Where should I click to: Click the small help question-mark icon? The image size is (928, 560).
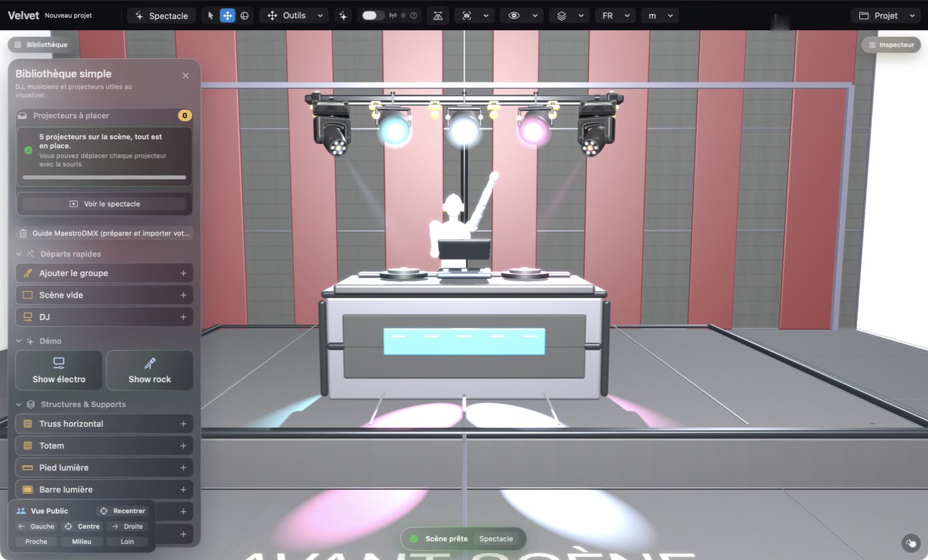tap(414, 15)
